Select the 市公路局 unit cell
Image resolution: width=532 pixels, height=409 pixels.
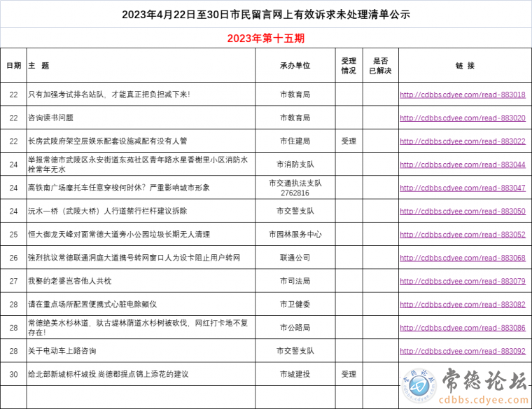coord(295,328)
